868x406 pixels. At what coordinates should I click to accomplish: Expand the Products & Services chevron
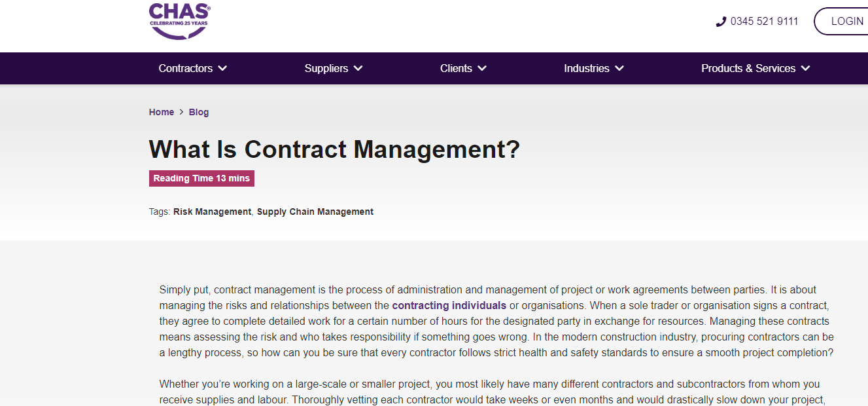point(805,68)
